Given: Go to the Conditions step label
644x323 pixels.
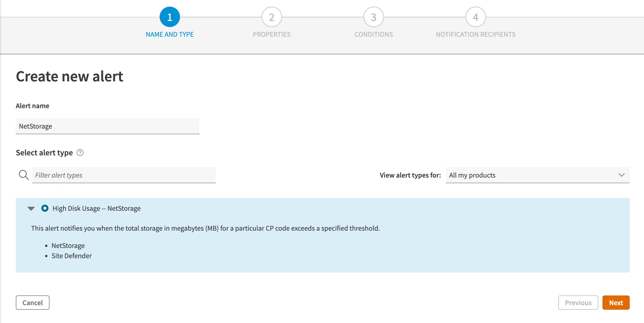Looking at the screenshot, I should click(373, 34).
